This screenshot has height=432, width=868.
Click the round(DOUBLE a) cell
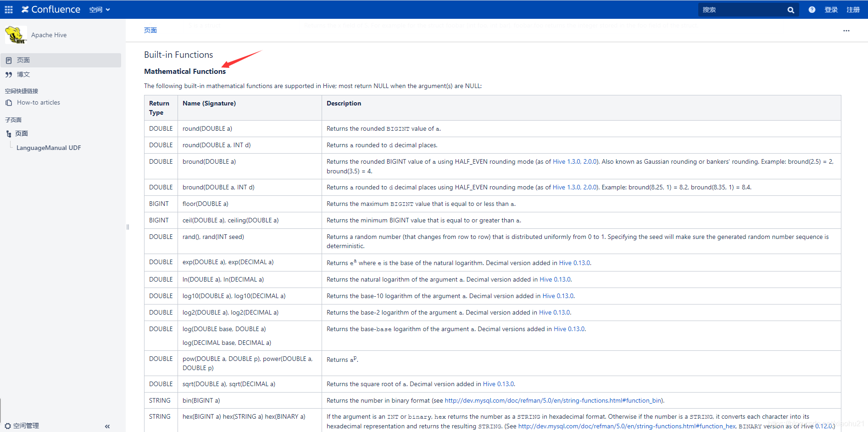click(x=250, y=128)
